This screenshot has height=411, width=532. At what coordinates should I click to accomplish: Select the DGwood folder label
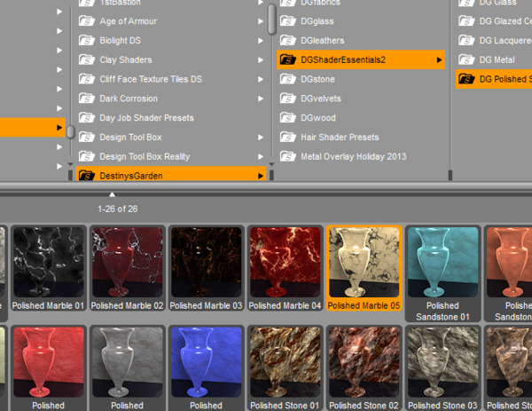click(318, 118)
